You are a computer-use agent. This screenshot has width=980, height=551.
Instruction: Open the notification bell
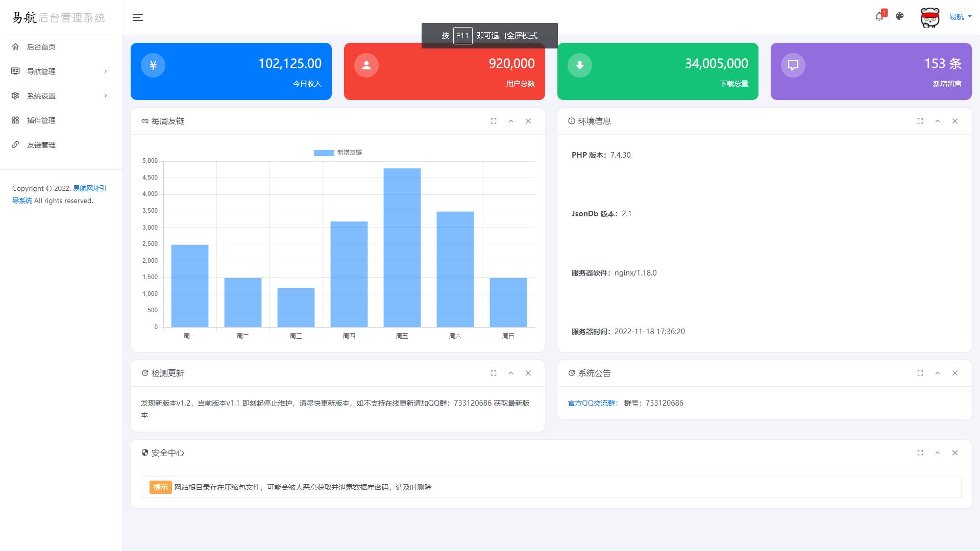(x=879, y=16)
